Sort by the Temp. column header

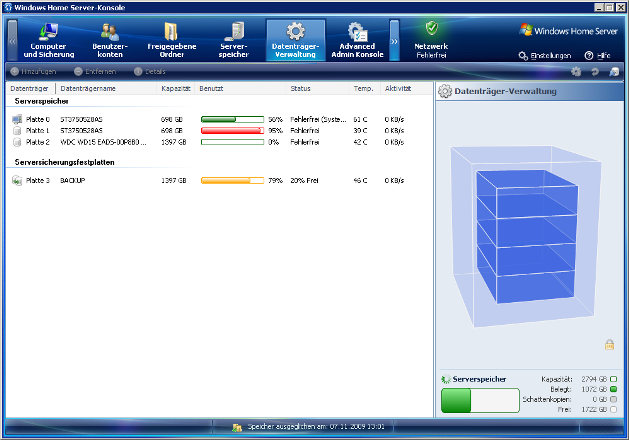tap(365, 88)
